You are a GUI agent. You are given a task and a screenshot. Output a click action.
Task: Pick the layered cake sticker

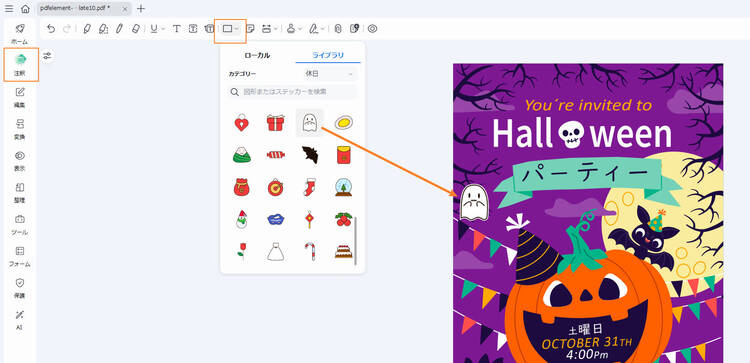(x=343, y=251)
